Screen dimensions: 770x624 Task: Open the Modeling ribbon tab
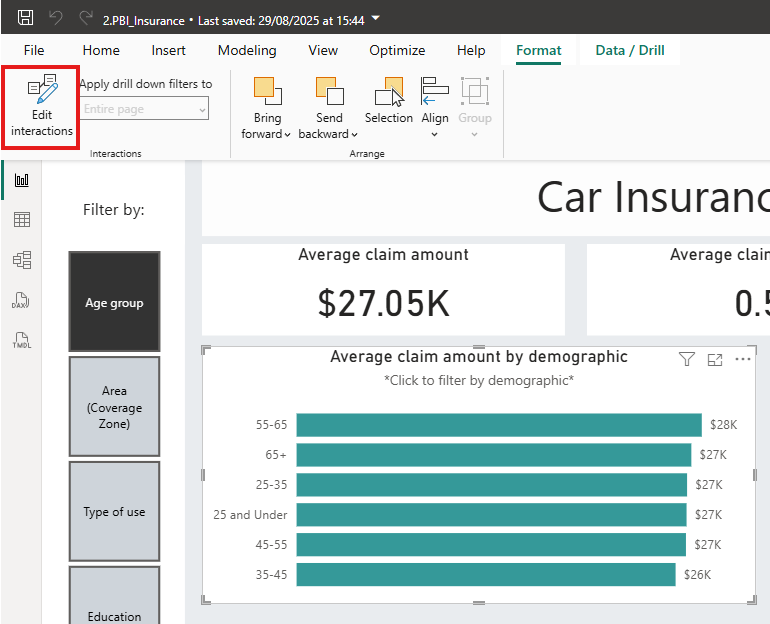point(247,50)
